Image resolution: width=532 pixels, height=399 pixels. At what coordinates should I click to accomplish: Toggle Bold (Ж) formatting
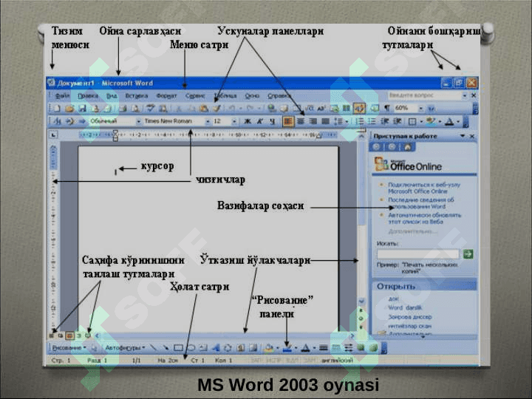[x=248, y=121]
